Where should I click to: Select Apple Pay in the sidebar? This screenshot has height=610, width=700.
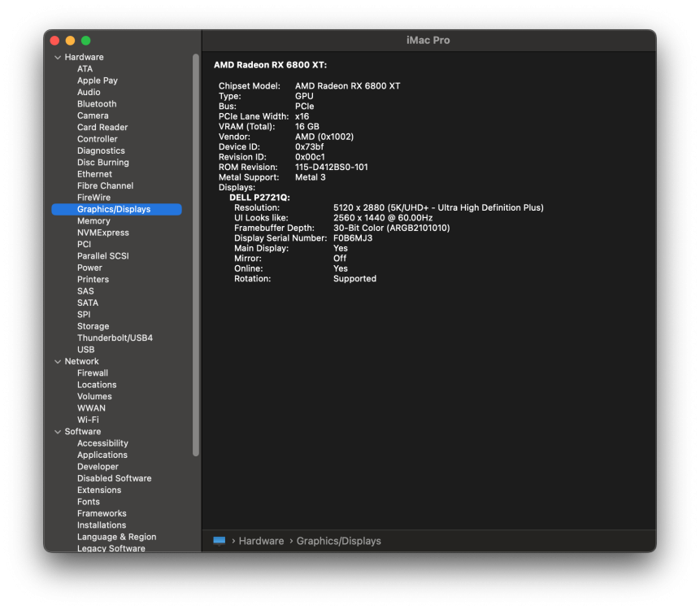pyautogui.click(x=98, y=81)
